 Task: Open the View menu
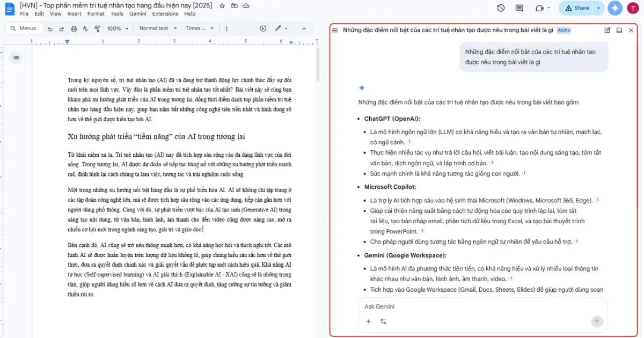55,14
